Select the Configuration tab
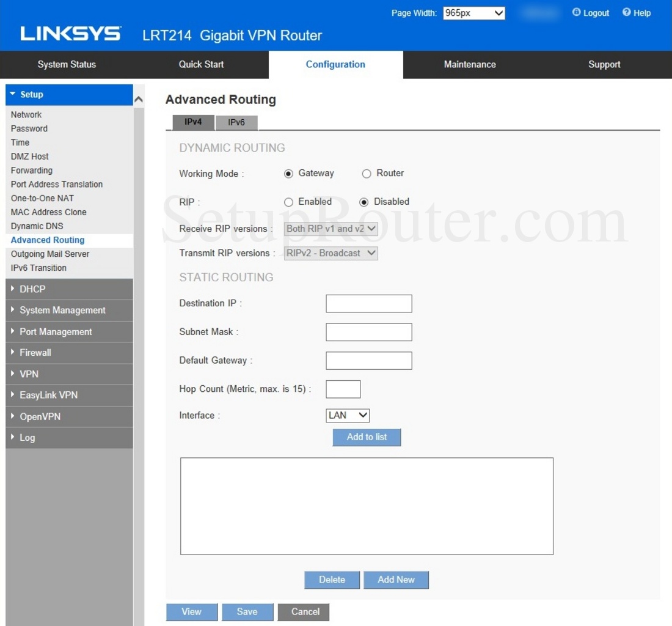This screenshot has height=626, width=672. tap(335, 65)
